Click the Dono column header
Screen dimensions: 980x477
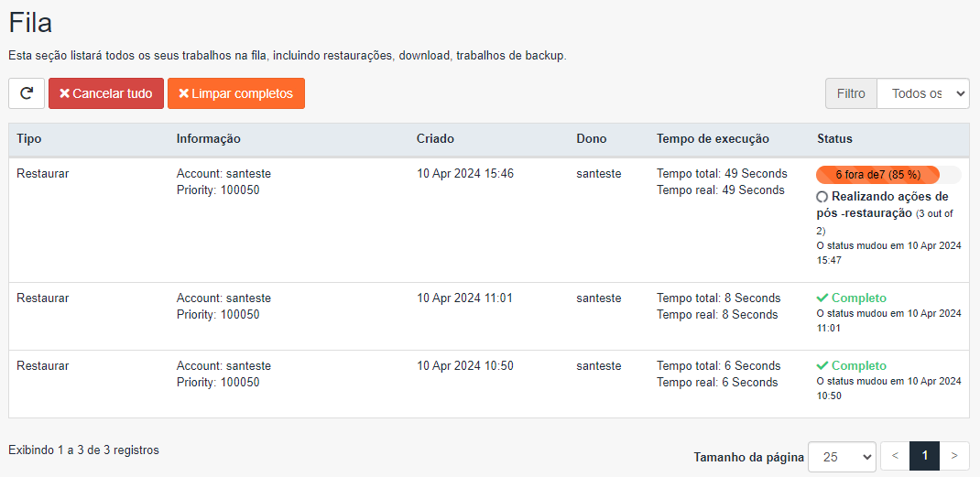[x=591, y=139]
